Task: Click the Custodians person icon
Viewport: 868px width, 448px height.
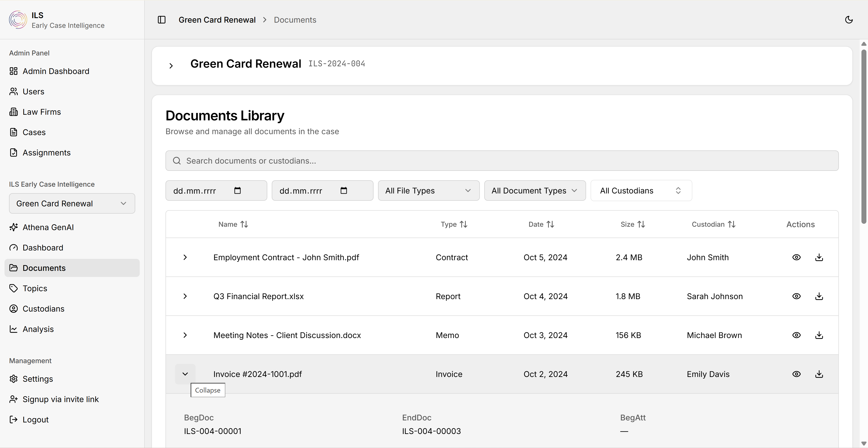Action: click(x=14, y=309)
